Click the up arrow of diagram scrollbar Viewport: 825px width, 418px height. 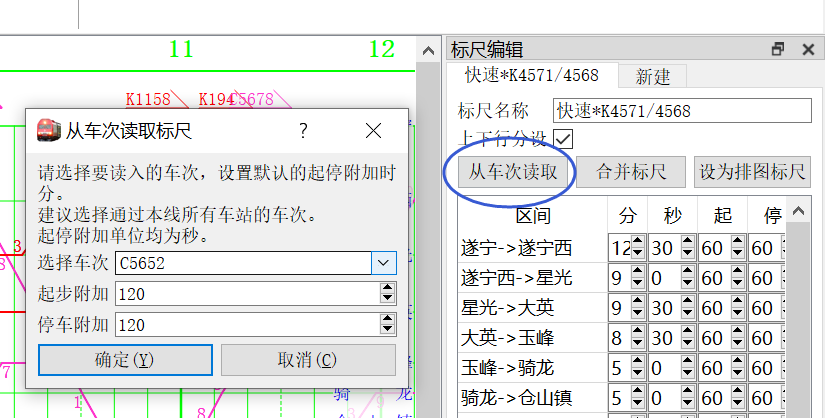click(428, 51)
